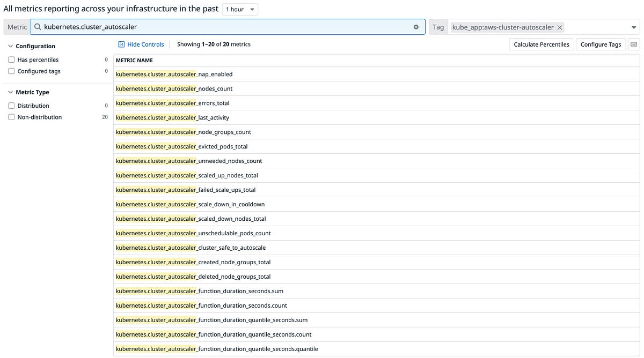Enable the Has percentiles filter
Screen dimensions: 644x358
click(11, 59)
